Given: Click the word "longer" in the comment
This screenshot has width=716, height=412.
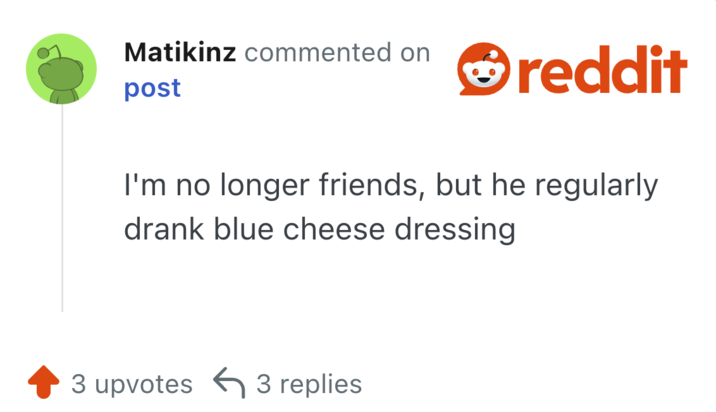Looking at the screenshot, I should click(x=268, y=187).
